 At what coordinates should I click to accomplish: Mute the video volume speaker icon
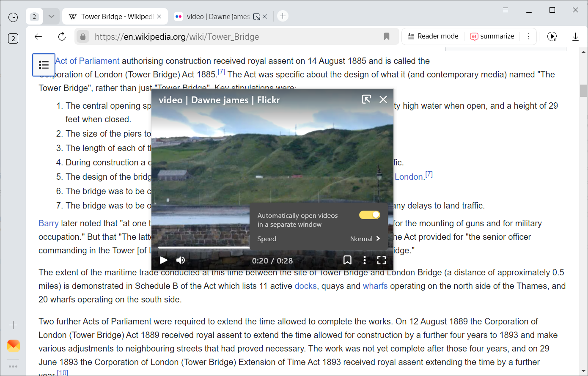(x=181, y=260)
